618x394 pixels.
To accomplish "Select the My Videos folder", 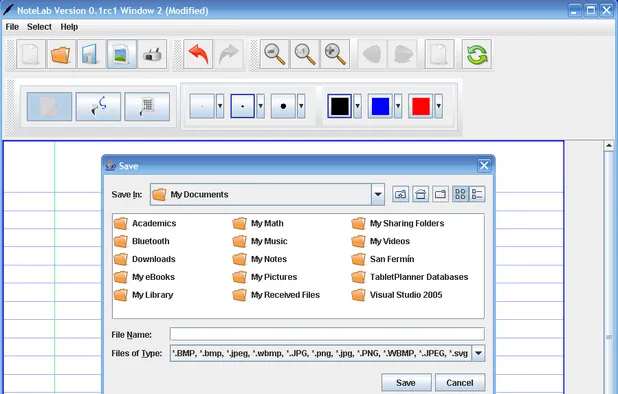I will (381, 241).
